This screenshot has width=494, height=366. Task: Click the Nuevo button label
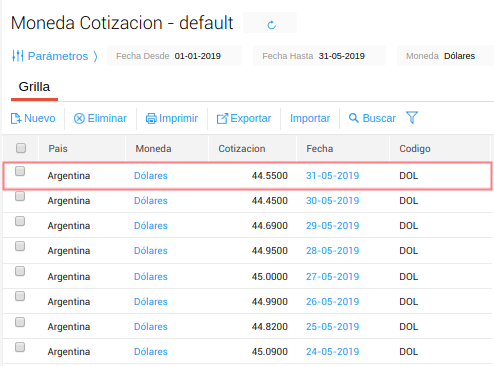coord(40,118)
